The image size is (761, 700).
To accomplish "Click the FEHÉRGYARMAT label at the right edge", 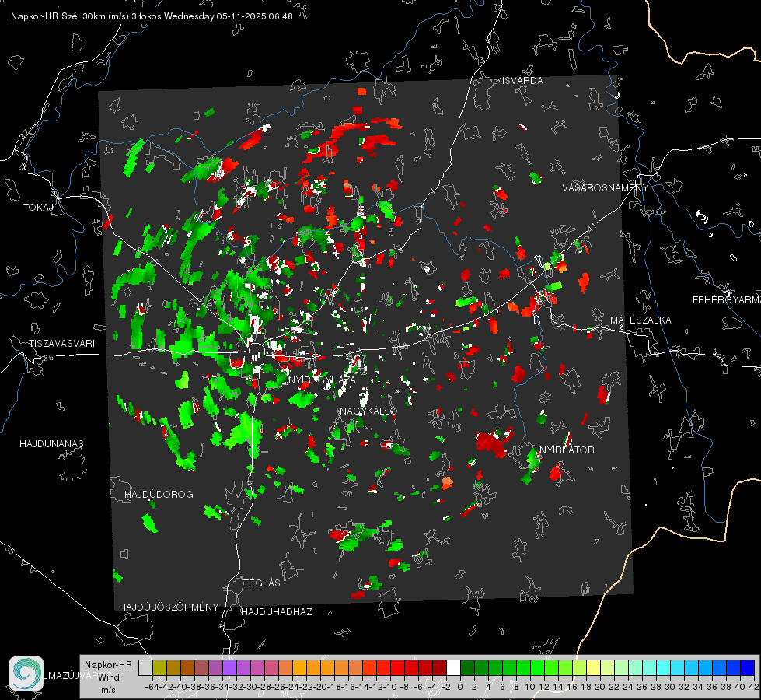I will (727, 300).
